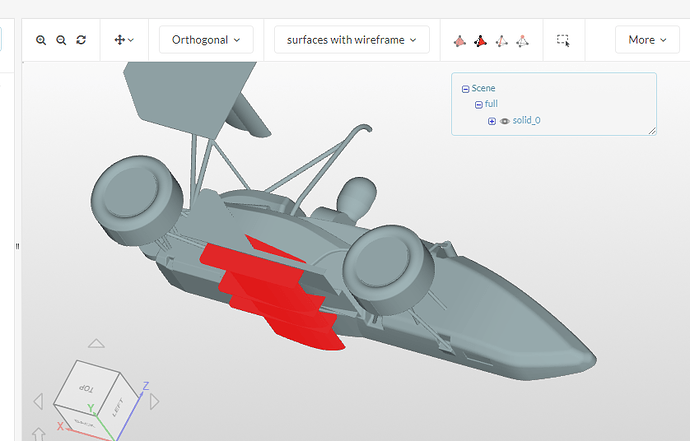Viewport: 690px width, 441px height.
Task: Click the zoom in magnifier icon
Action: click(x=41, y=40)
